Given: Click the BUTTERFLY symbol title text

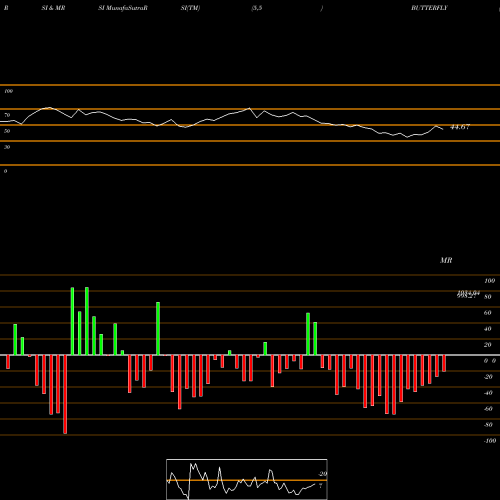Looking at the screenshot, I should tap(429, 8).
